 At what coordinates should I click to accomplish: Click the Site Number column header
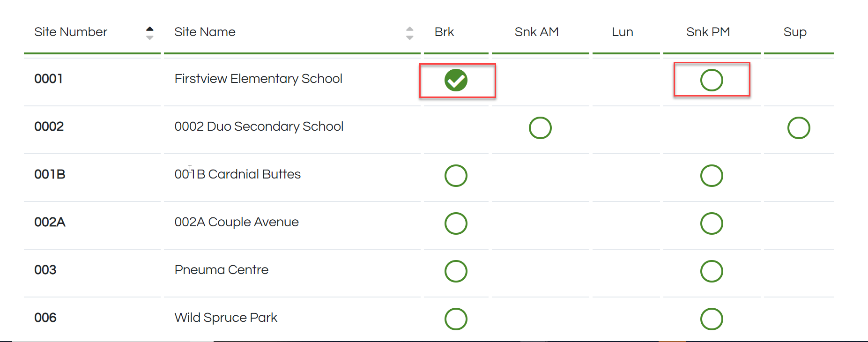point(71,32)
